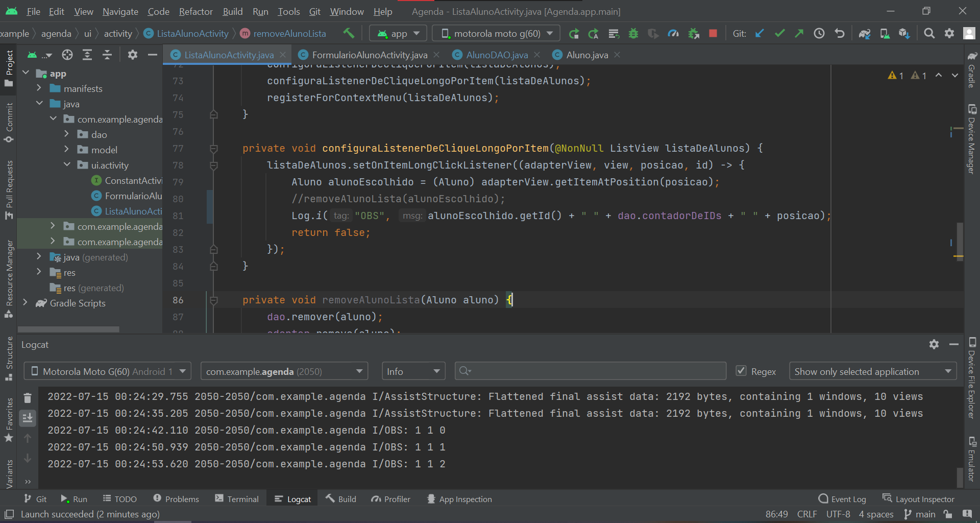The height and width of the screenshot is (523, 980).
Task: Click the Debug app bug icon
Action: (x=633, y=34)
